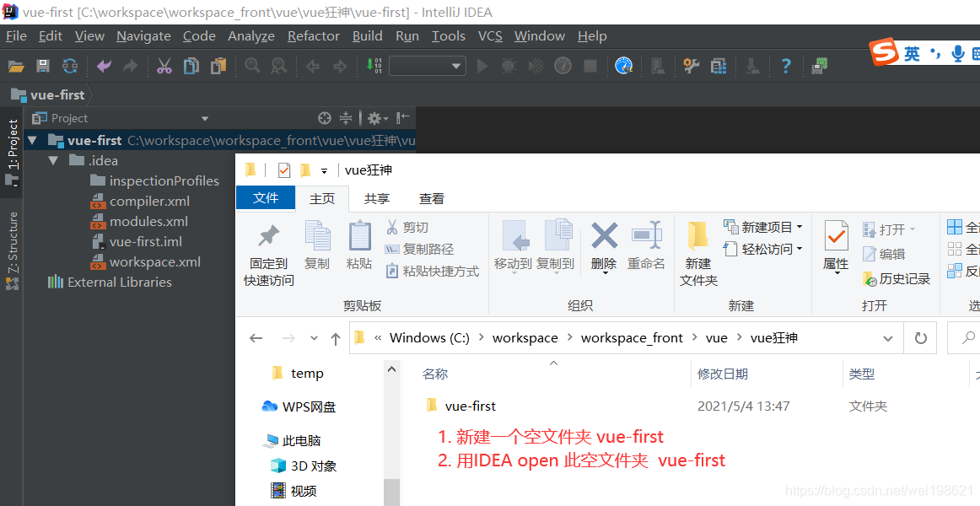Open Settings via the wrench icon

point(691,66)
